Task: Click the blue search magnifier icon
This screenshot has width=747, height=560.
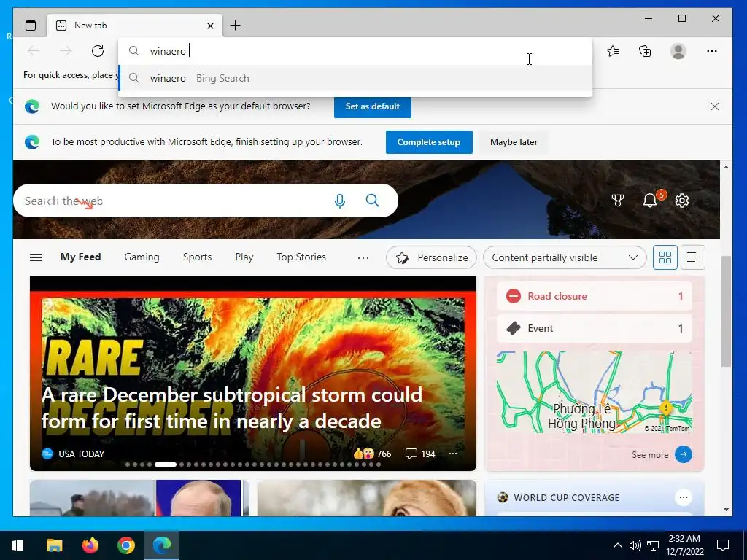Action: tap(373, 201)
